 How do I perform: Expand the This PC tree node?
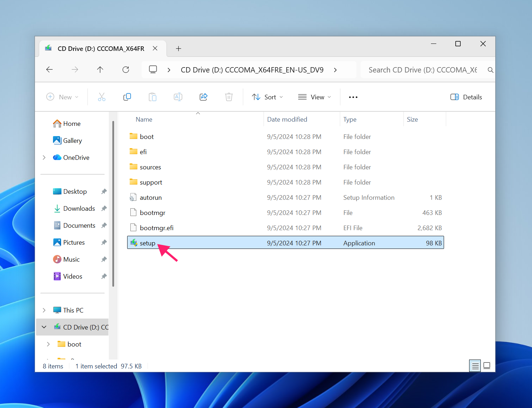[x=44, y=310]
